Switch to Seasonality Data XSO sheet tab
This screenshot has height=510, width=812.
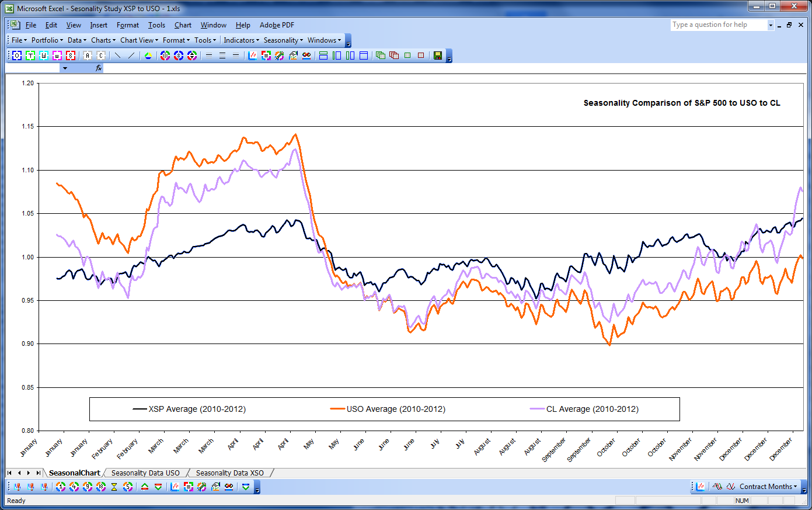coord(229,473)
